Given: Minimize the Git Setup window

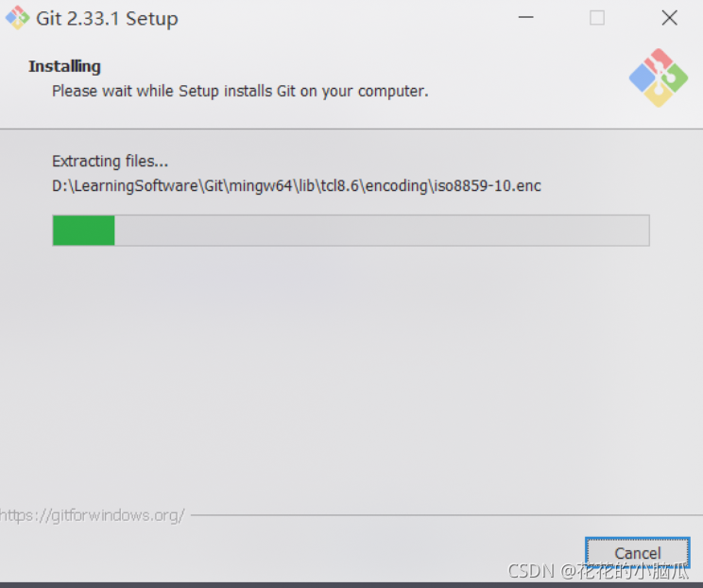Looking at the screenshot, I should (526, 18).
